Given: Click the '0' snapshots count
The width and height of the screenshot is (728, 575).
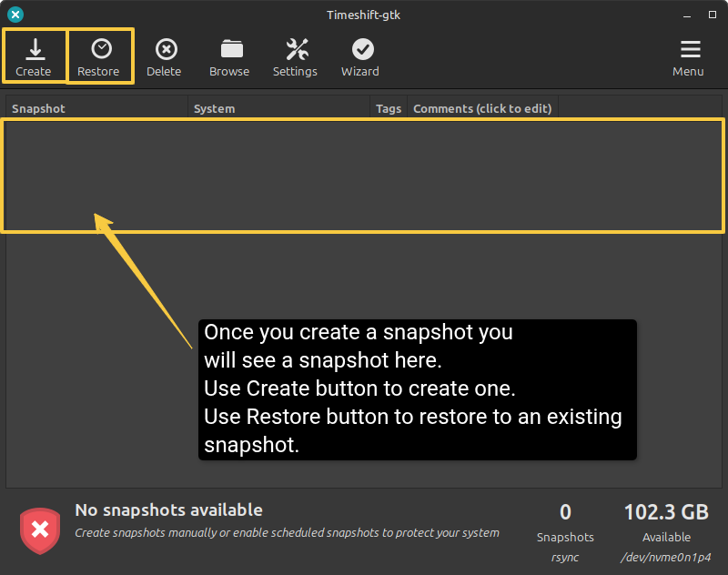Looking at the screenshot, I should click(565, 512).
